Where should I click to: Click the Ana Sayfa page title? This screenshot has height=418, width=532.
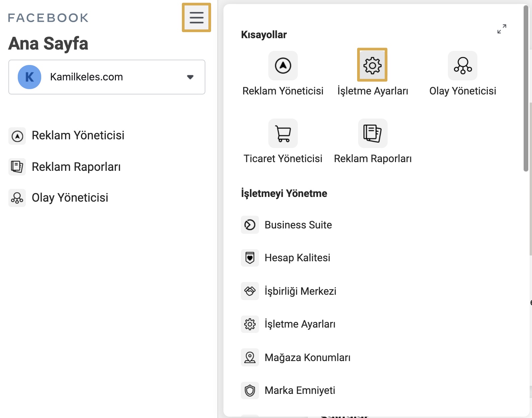(x=48, y=44)
